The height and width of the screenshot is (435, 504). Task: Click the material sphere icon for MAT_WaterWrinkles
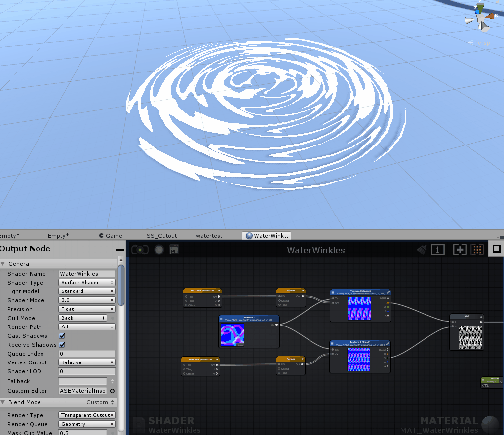tap(490, 424)
